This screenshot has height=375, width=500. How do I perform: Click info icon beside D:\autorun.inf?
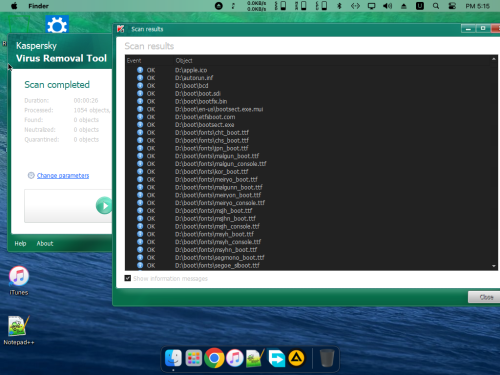point(140,78)
